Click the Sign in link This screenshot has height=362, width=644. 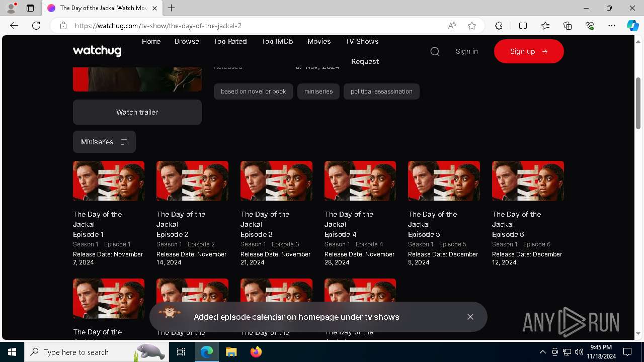(x=467, y=51)
